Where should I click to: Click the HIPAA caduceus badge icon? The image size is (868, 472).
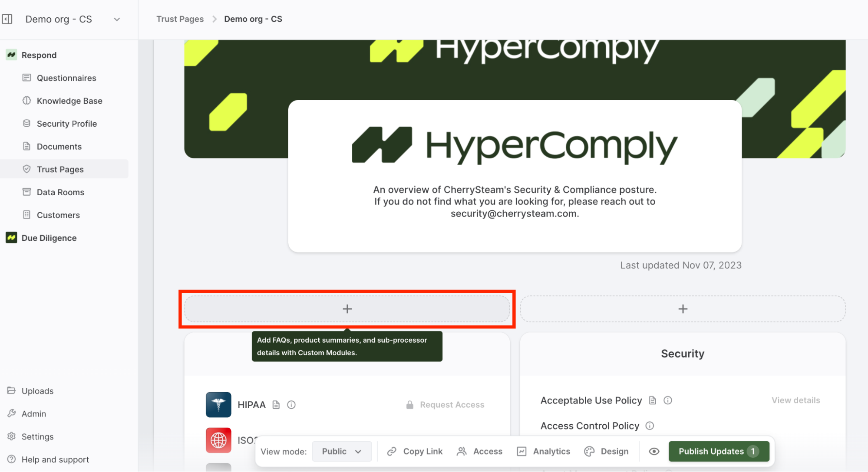tap(218, 405)
